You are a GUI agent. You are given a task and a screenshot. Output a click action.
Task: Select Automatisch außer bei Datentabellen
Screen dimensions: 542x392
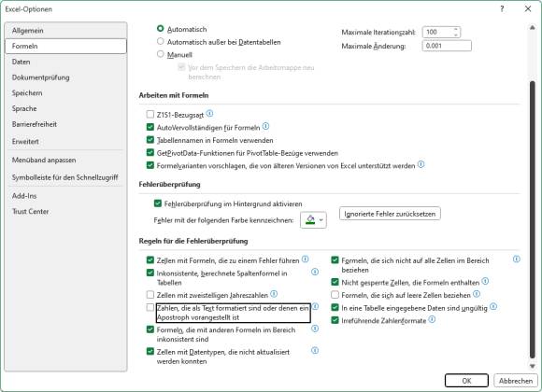[160, 41]
